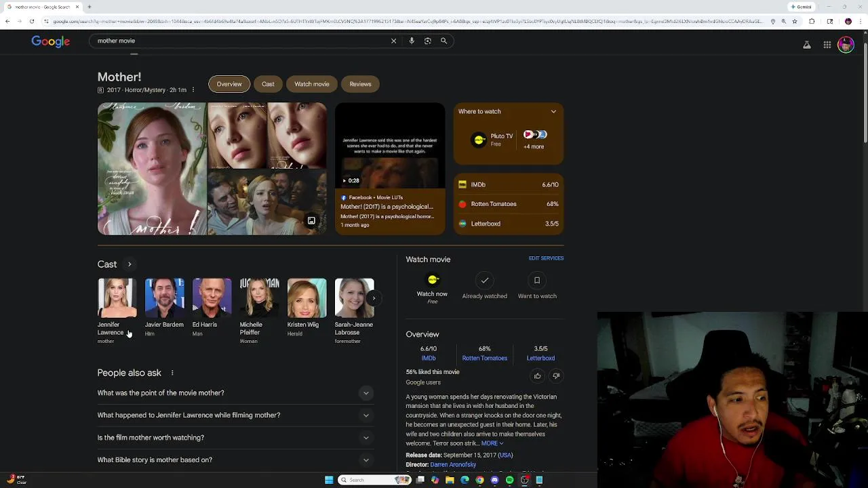Image resolution: width=868 pixels, height=488 pixels.
Task: Start voice search with the microphone icon
Action: coord(412,41)
